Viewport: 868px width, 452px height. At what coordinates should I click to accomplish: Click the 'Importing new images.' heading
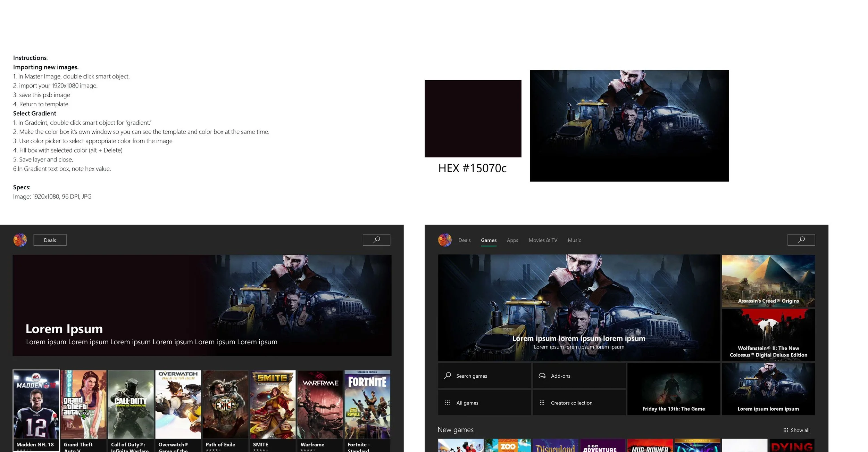point(46,67)
